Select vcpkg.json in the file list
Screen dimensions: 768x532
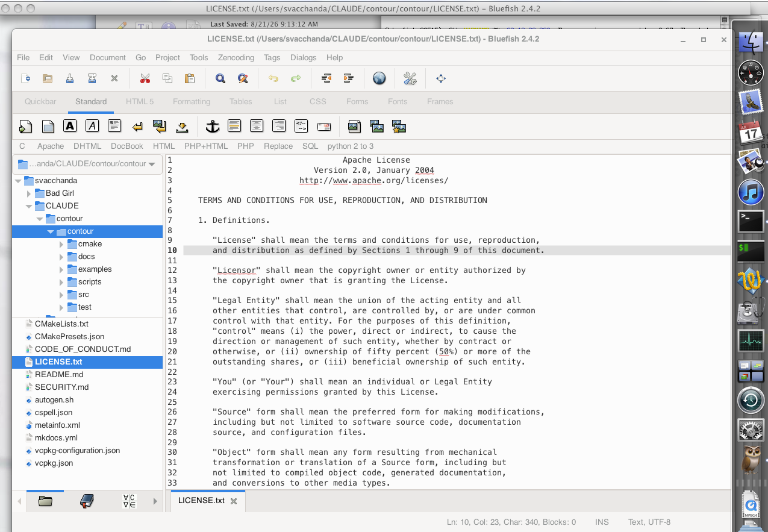[54, 463]
